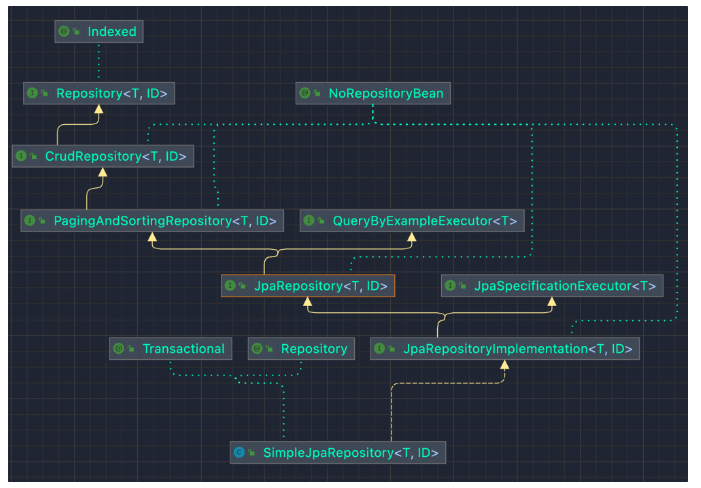Click the visibility lock icon on the Repository<T, ID> node
This screenshot has width=701, height=488.
tap(45, 93)
